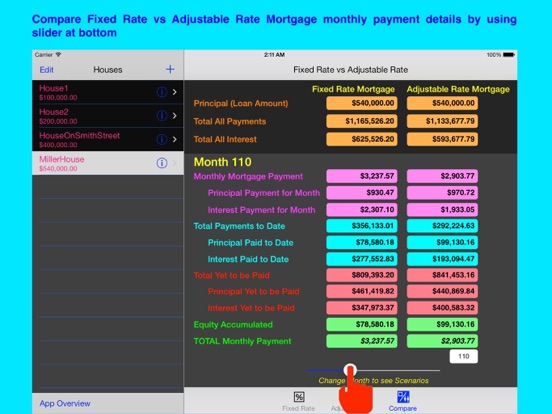552x414 pixels.
Task: Add a new house with plus icon
Action: pos(170,69)
